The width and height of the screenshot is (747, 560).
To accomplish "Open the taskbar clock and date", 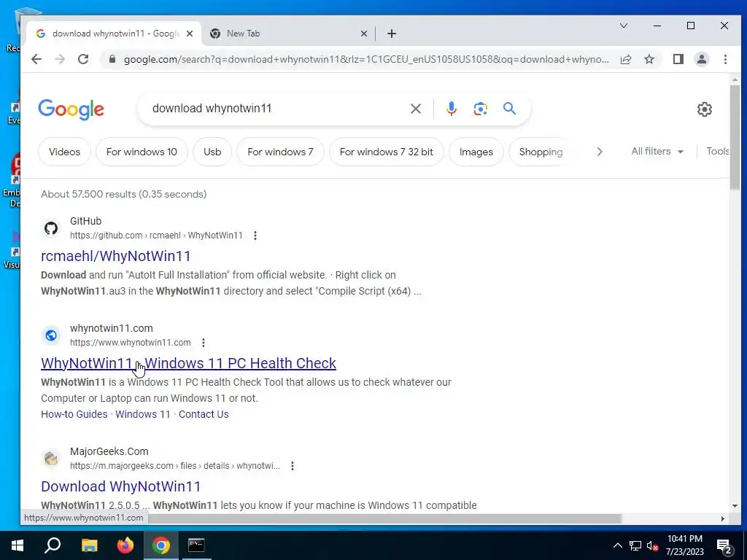I will point(684,545).
